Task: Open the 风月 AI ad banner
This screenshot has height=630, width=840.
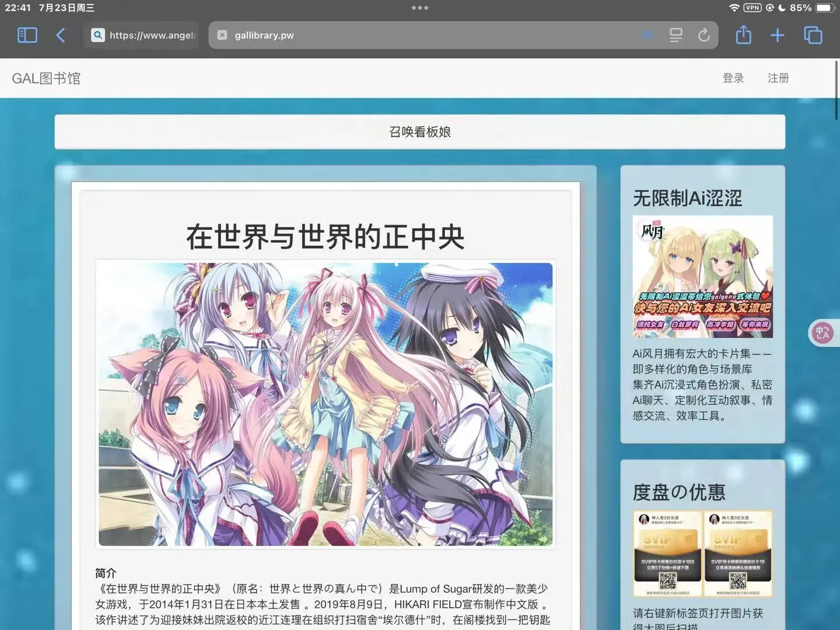Action: (x=703, y=276)
